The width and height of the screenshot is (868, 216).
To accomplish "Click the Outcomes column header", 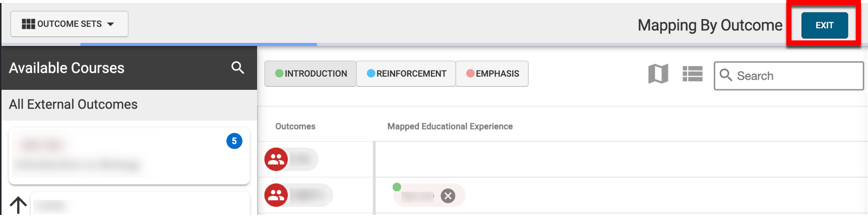I will coord(295,126).
